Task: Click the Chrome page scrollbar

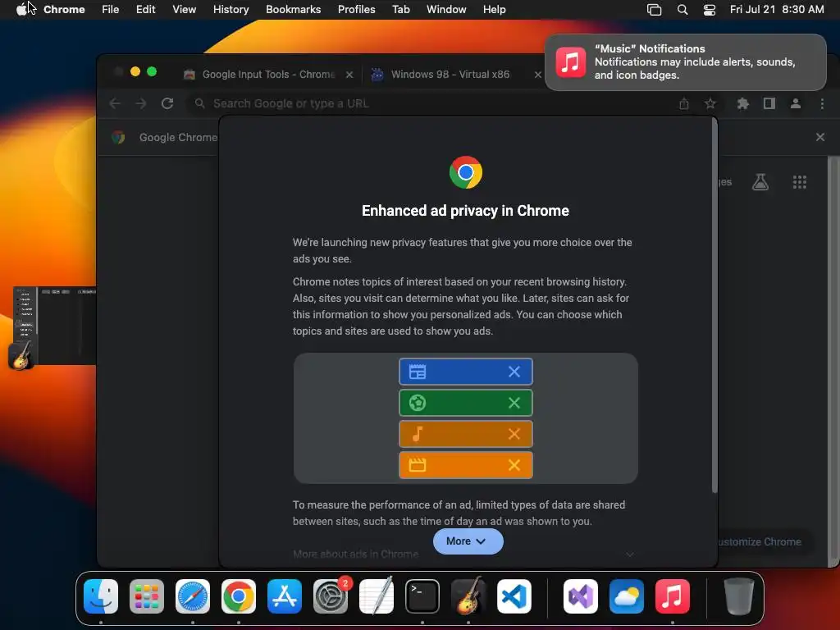Action: [833, 362]
